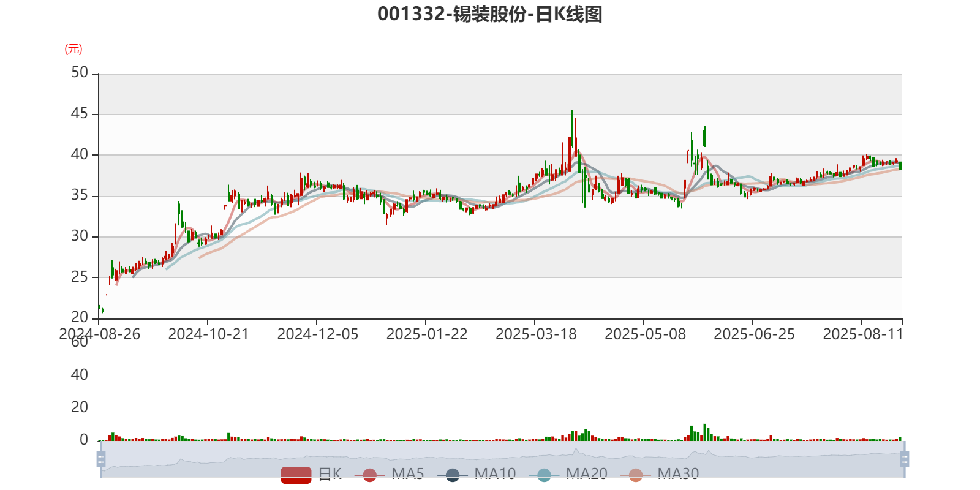Click the left data zoom slider handle

(101, 459)
